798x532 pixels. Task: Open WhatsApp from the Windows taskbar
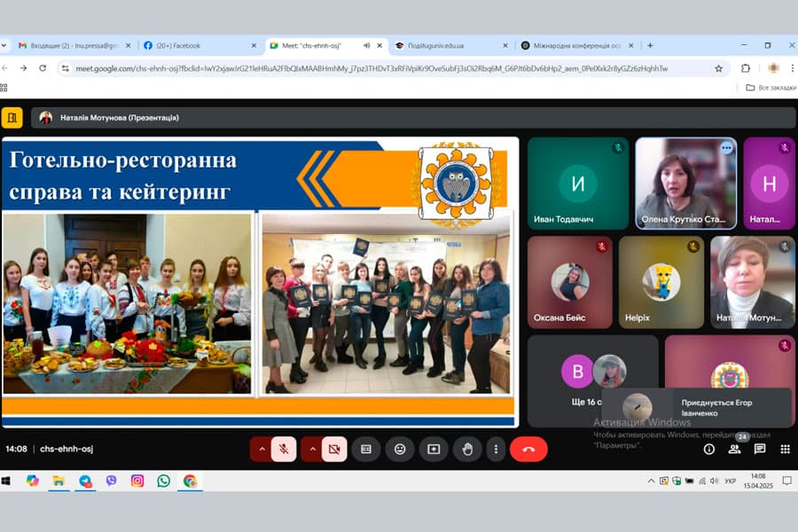(163, 481)
